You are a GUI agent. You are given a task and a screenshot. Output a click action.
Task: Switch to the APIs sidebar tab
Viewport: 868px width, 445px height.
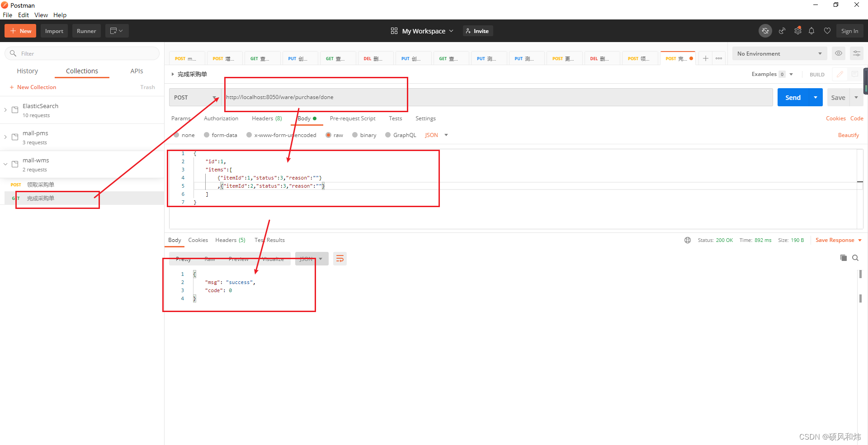click(x=137, y=71)
